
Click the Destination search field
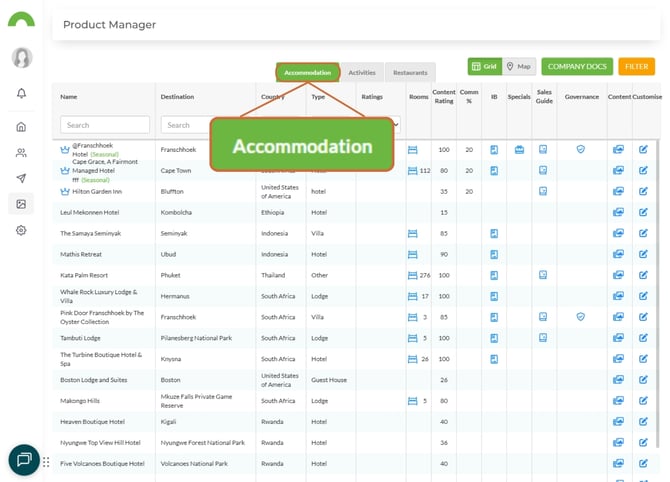pyautogui.click(x=185, y=125)
